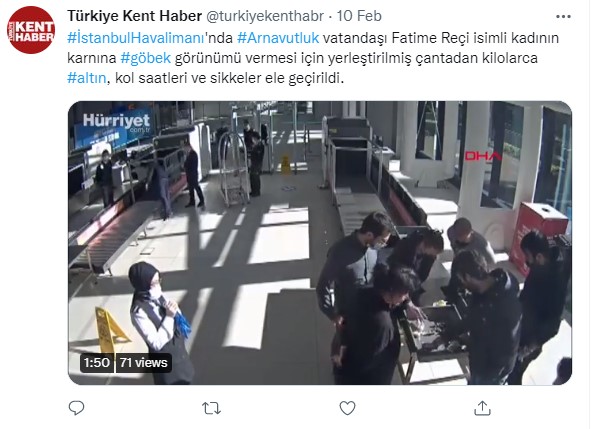Click the reply speech bubble icon
Viewport: 594px width, 429px height.
pyautogui.click(x=77, y=408)
